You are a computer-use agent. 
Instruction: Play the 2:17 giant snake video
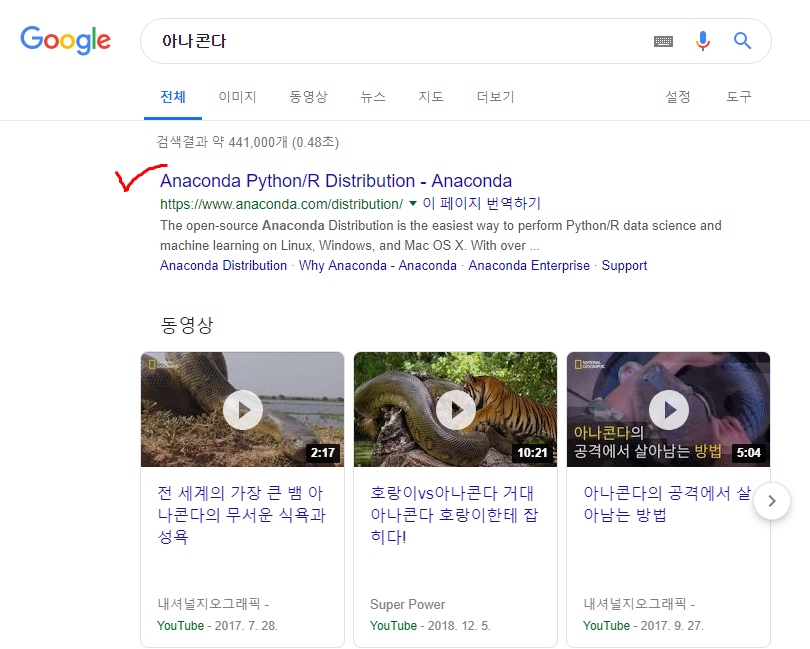pos(242,409)
